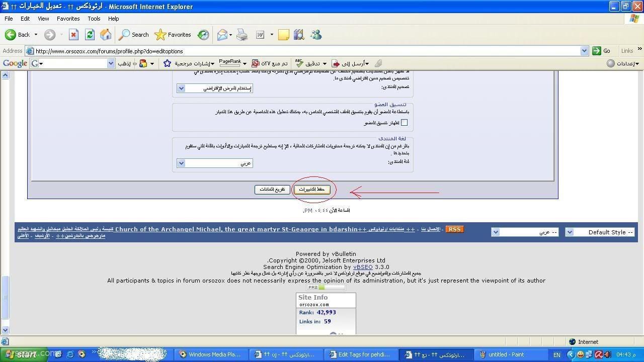Go to the Home page icon
Screen dimensions: 644x362
pyautogui.click(x=106, y=35)
